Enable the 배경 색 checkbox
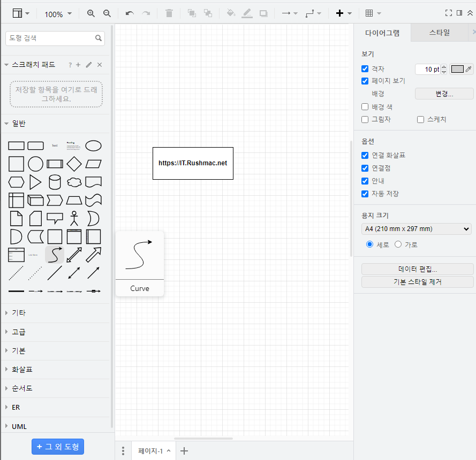The width and height of the screenshot is (476, 460). tap(365, 107)
